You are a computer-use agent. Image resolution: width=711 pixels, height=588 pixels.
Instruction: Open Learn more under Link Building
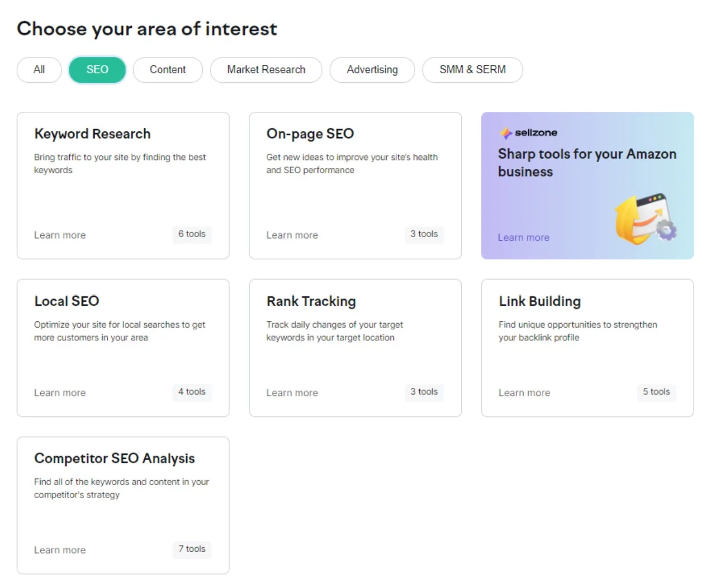[524, 392]
